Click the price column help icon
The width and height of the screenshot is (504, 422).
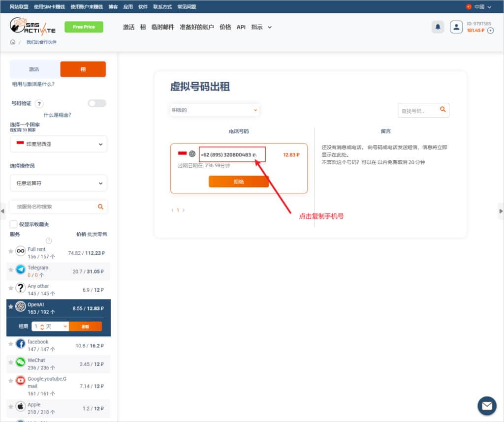(49, 241)
